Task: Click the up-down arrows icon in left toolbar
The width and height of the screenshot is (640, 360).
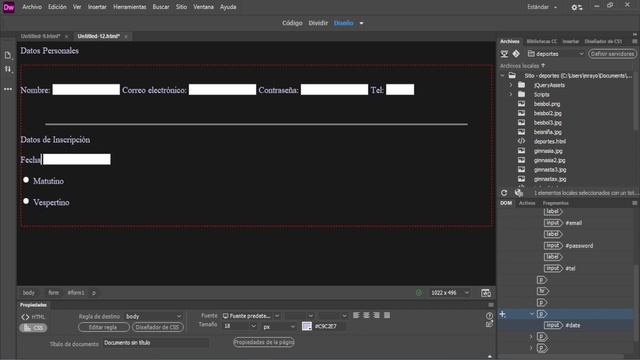Action: pyautogui.click(x=8, y=69)
